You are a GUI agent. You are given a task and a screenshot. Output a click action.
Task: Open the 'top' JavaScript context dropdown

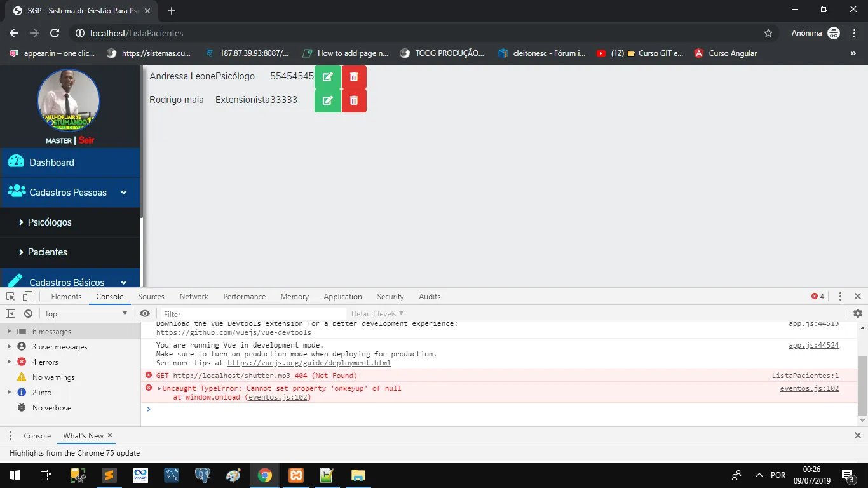pos(86,314)
